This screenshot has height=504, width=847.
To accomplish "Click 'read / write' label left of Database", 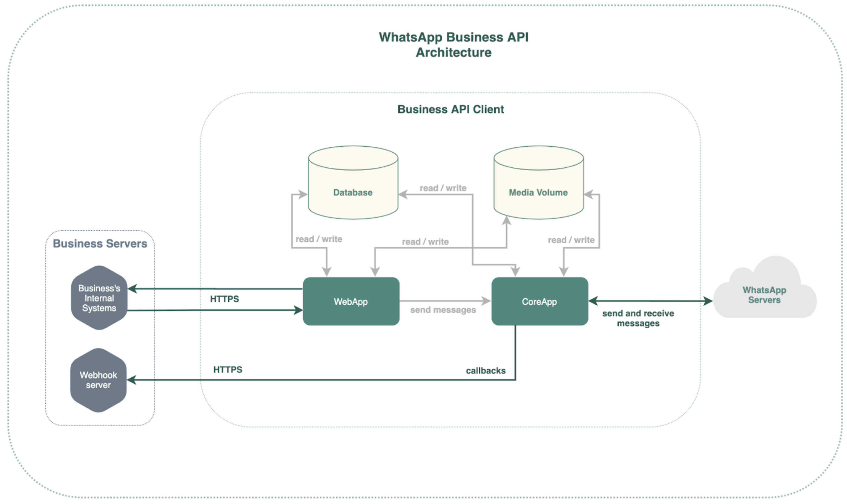I will [x=319, y=239].
